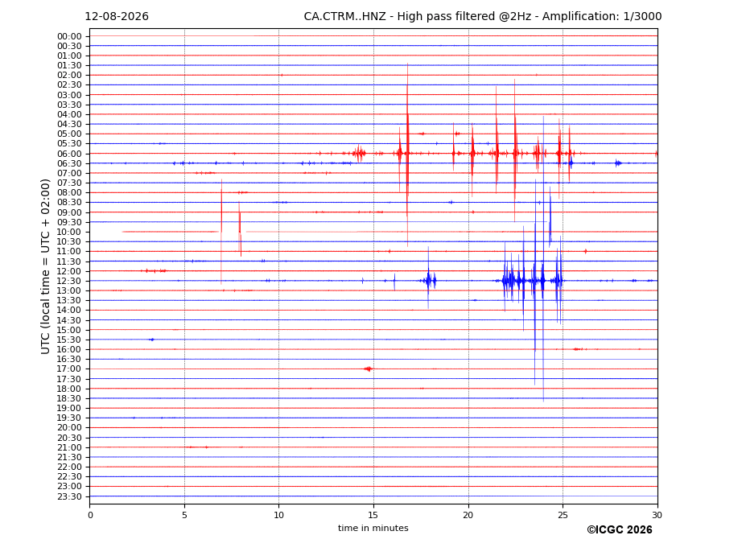Click the 17:00 time row label
Screen dimensions: 746x560
click(x=69, y=369)
